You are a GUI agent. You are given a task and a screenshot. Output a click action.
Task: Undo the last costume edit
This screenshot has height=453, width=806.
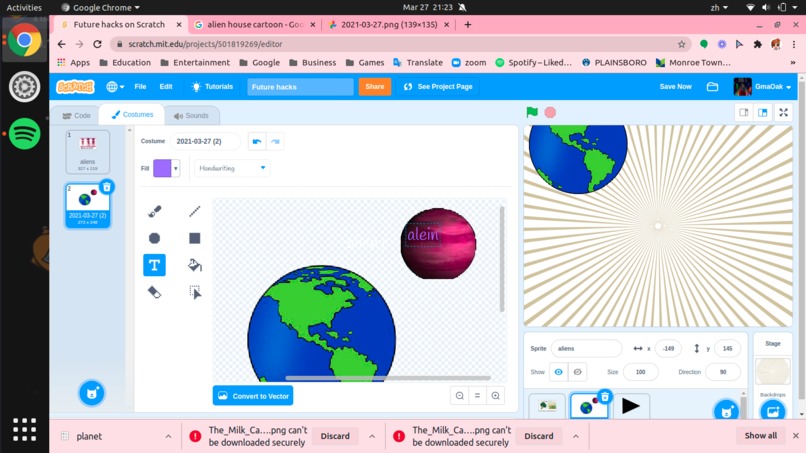click(257, 141)
